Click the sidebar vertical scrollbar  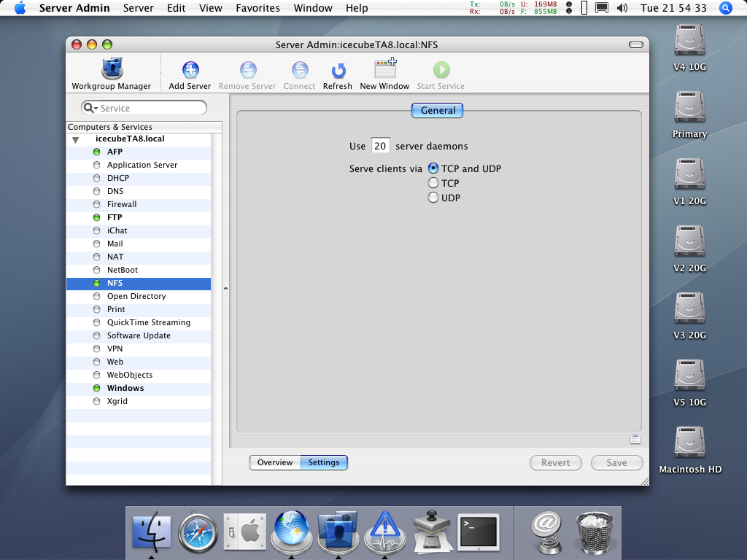tap(216, 308)
